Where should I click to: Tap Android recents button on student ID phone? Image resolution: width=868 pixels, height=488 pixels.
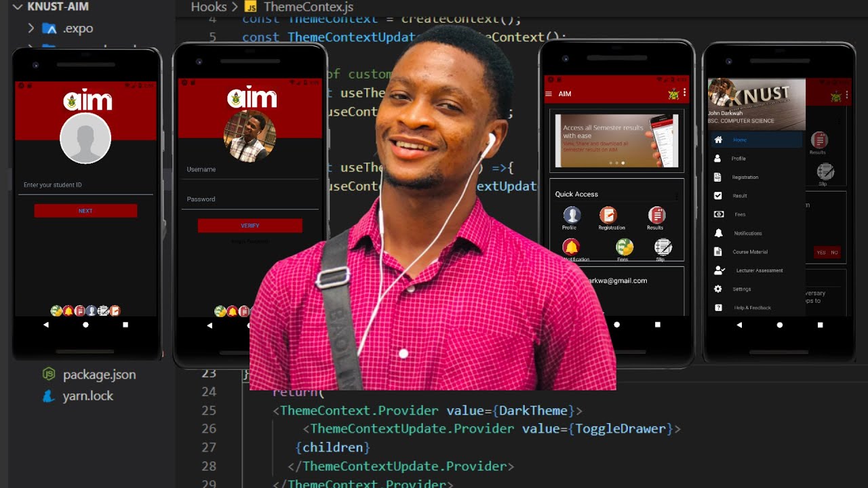point(125,325)
